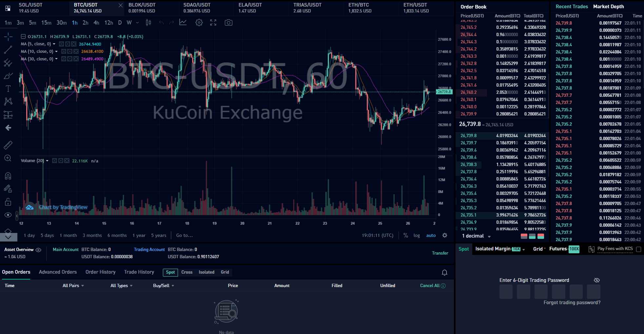Screen dimensions: 644x334
Task: Open the All Pairs filter dropdown
Action: 73,286
